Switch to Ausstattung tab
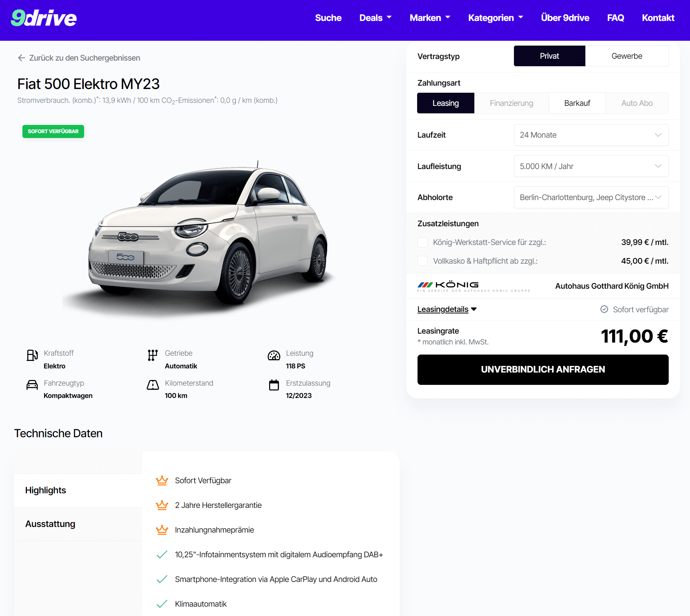 click(78, 524)
